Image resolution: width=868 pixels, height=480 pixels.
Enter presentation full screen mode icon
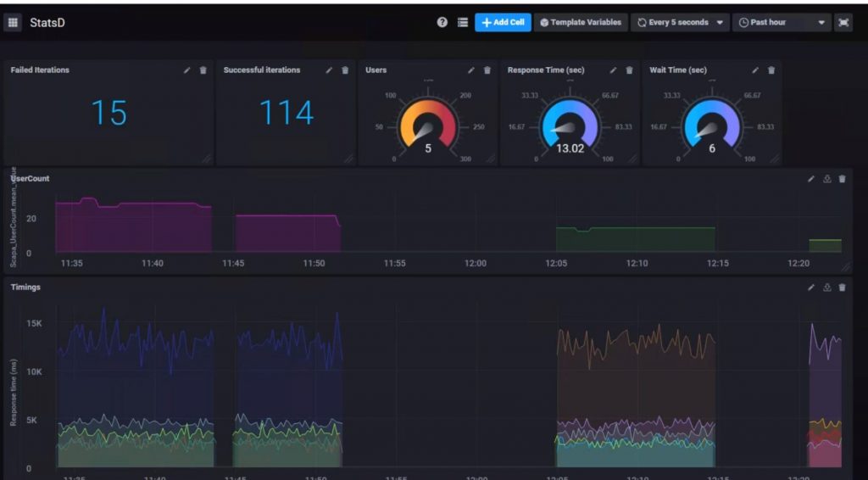843,22
